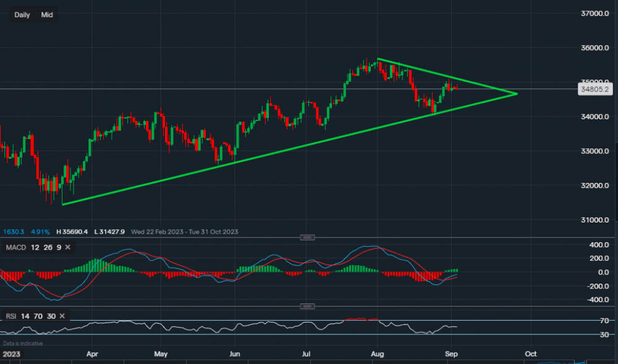Close the MACD indicator panel
Viewport: 618px width, 364px height.
point(68,247)
